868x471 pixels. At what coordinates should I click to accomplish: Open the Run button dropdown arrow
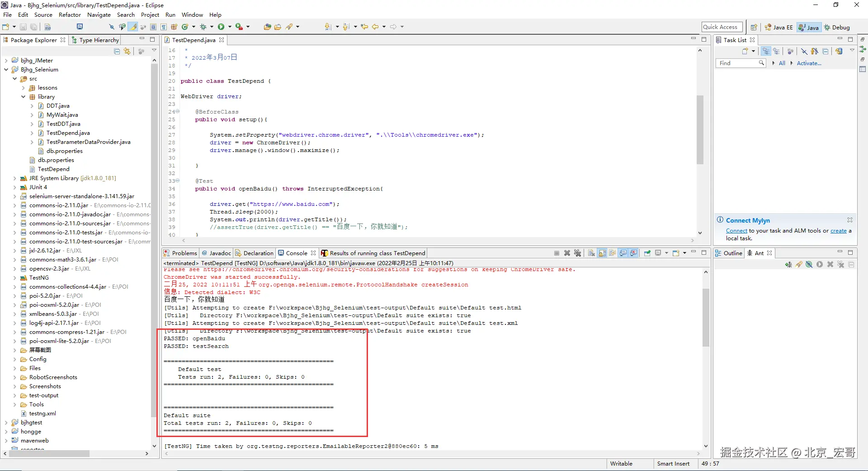[x=230, y=27]
